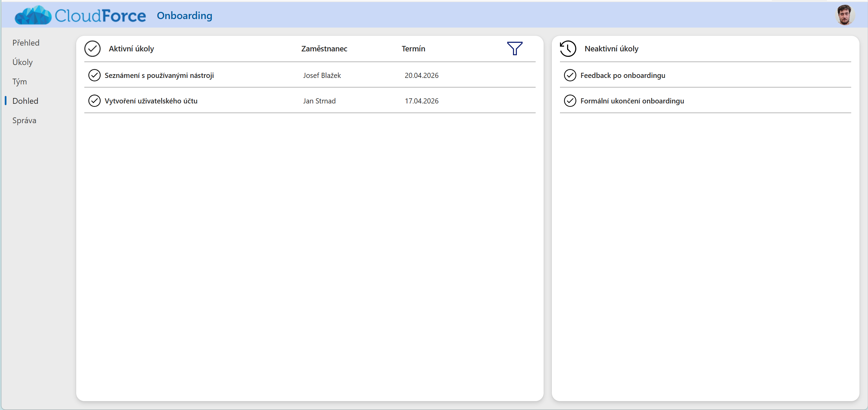Viewport: 868px width, 410px height.
Task: Sort by Zaměstnanec column header
Action: tap(324, 49)
